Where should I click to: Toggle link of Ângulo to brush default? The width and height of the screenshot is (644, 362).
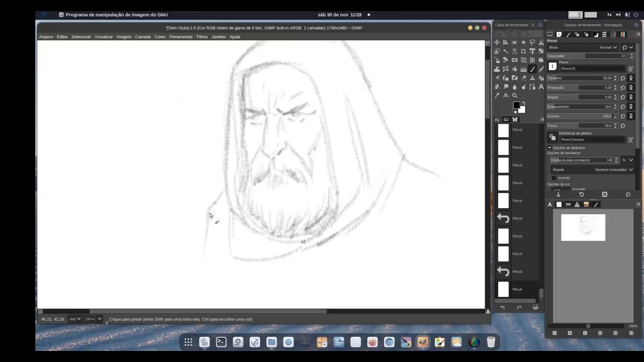point(630,97)
